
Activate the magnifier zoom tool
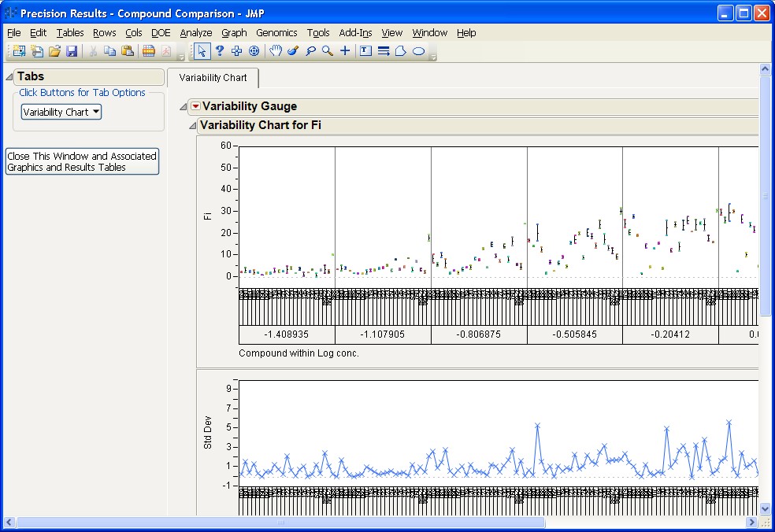click(327, 51)
